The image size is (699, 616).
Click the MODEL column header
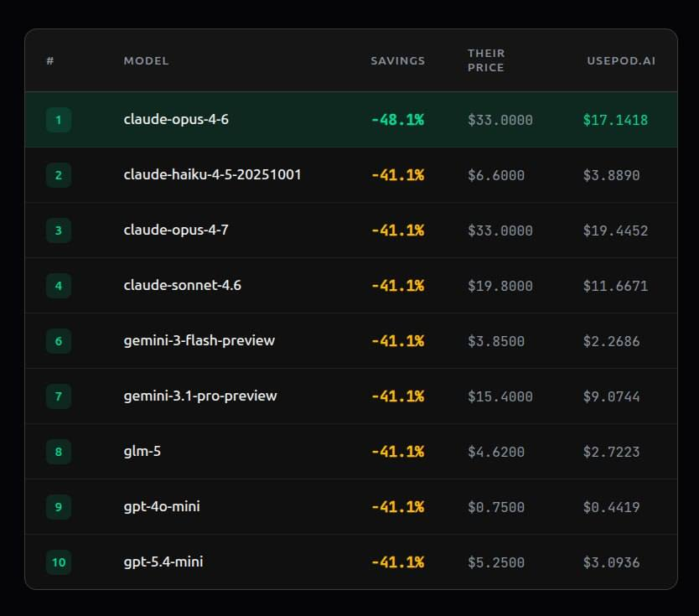[x=146, y=60]
